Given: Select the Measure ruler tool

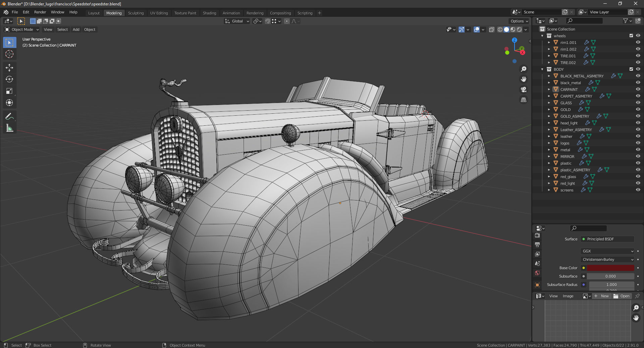Looking at the screenshot, I should [9, 128].
